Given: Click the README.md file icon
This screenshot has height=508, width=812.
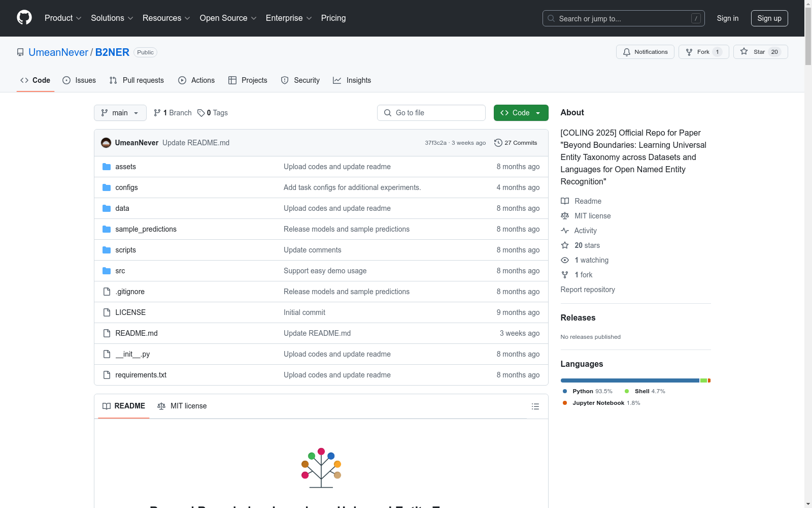Looking at the screenshot, I should 107,333.
